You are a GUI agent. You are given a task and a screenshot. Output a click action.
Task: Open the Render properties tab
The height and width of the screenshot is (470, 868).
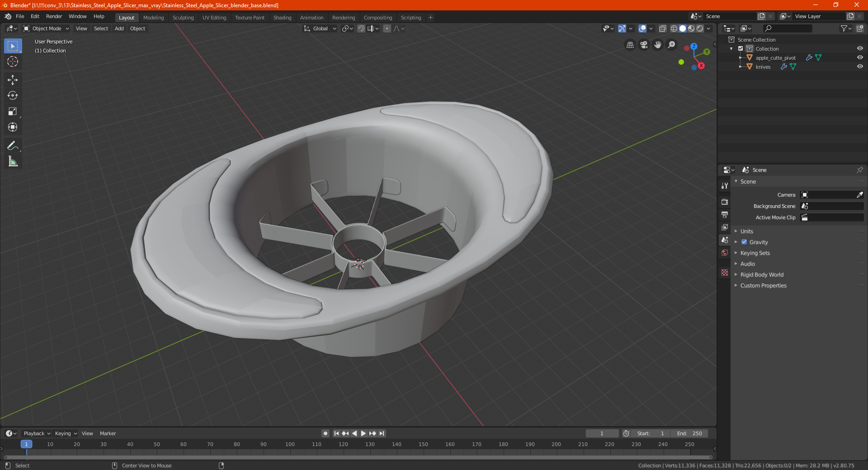725,202
